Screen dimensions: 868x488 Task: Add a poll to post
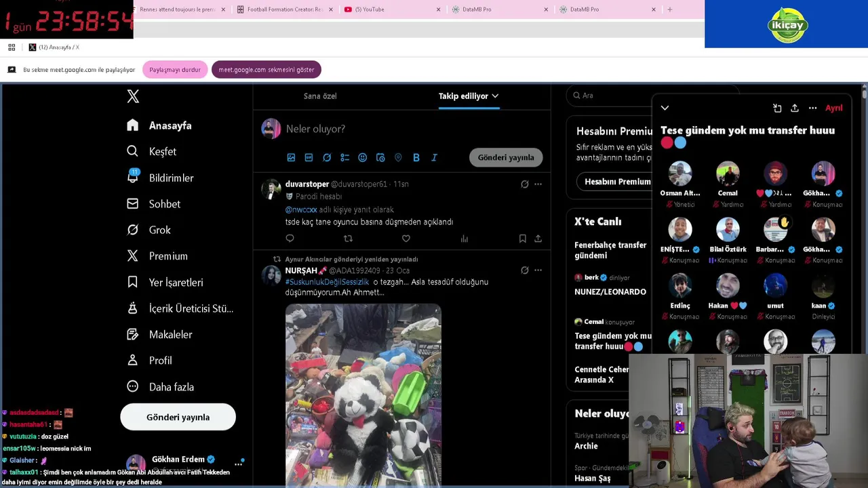point(344,157)
